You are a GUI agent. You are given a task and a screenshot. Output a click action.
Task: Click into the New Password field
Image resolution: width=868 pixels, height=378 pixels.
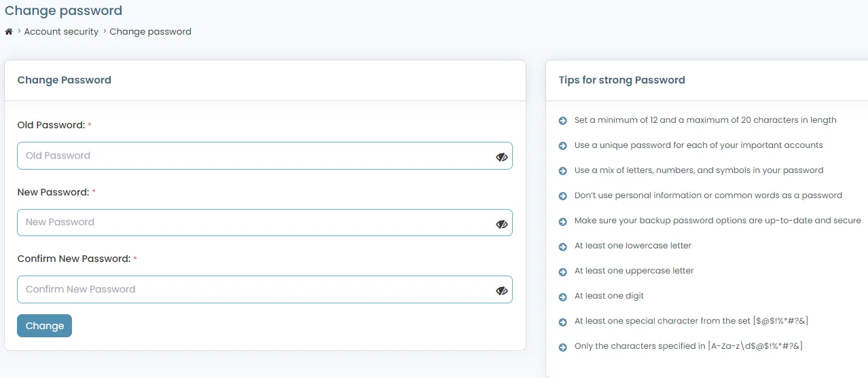pyautogui.click(x=255, y=223)
